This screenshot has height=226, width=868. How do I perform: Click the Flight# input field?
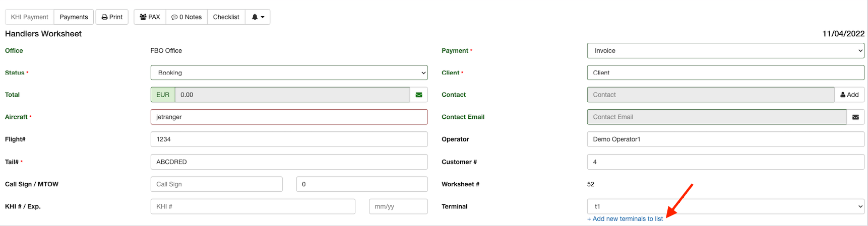point(289,139)
